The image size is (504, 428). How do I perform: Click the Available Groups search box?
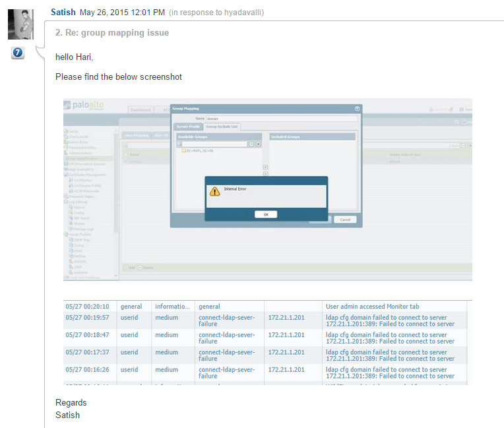click(214, 144)
